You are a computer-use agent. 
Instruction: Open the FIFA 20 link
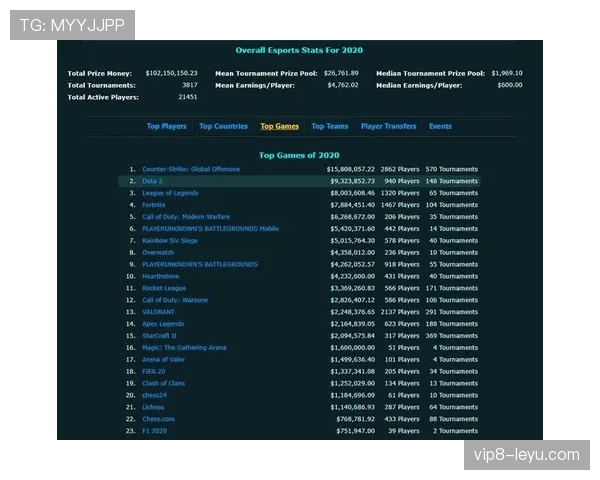154,371
